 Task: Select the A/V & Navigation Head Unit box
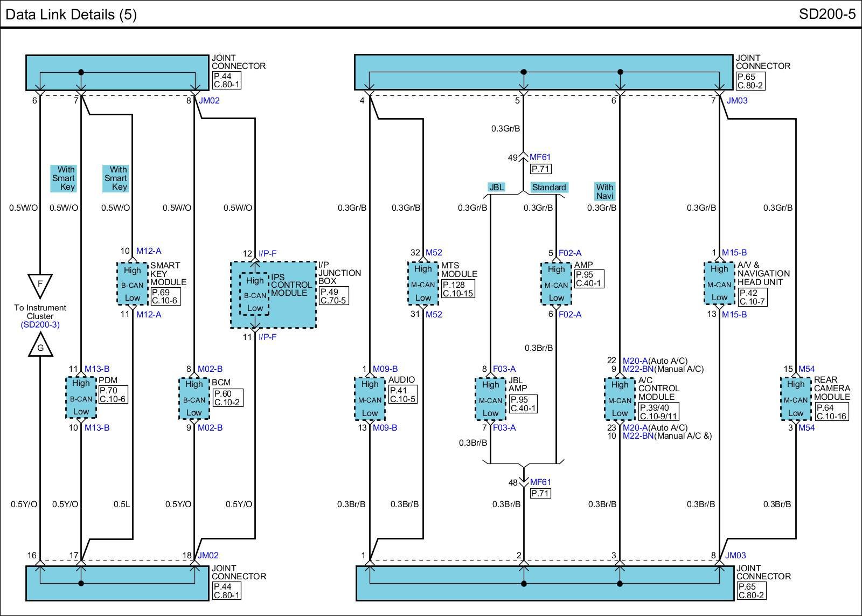tap(719, 283)
